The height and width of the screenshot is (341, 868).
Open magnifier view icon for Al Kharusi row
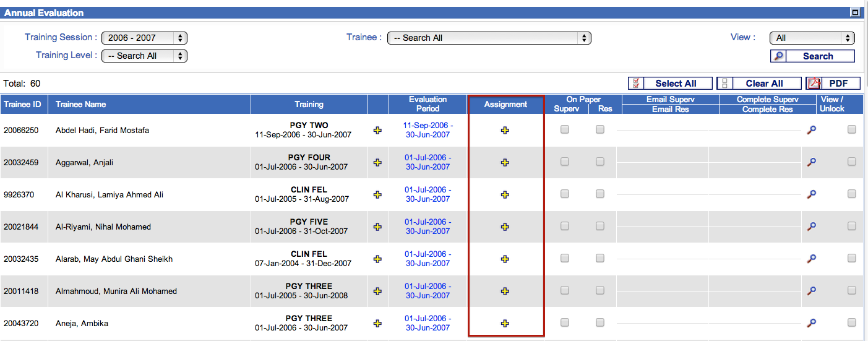(812, 194)
